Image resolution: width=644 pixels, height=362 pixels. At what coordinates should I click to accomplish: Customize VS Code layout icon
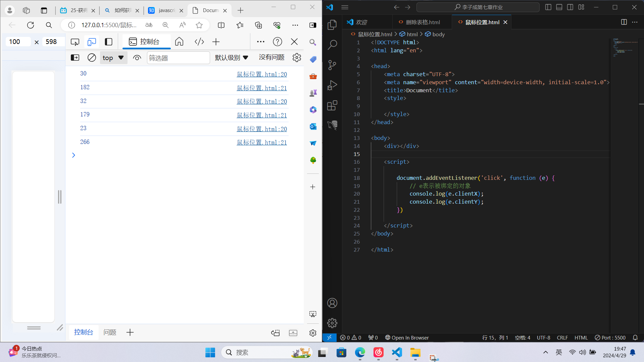click(x=581, y=7)
